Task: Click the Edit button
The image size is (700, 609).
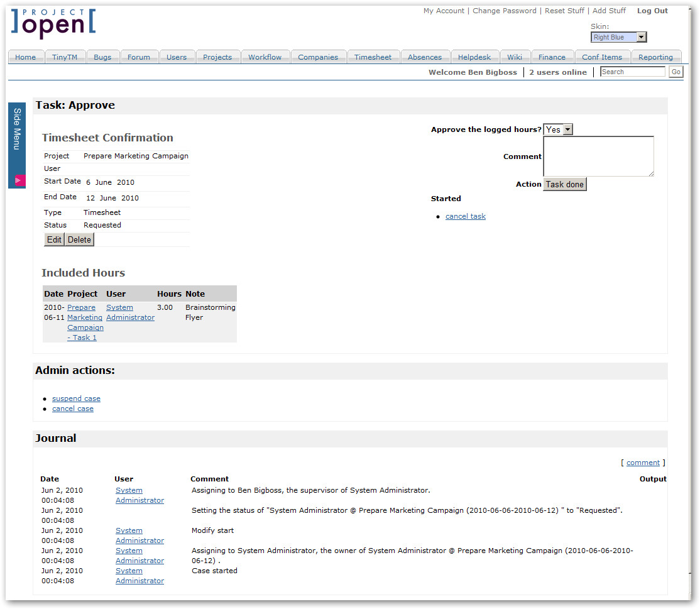Action: [55, 239]
